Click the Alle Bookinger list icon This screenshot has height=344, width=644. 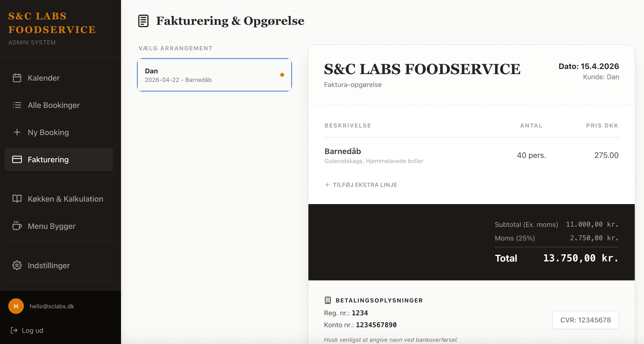coord(17,105)
